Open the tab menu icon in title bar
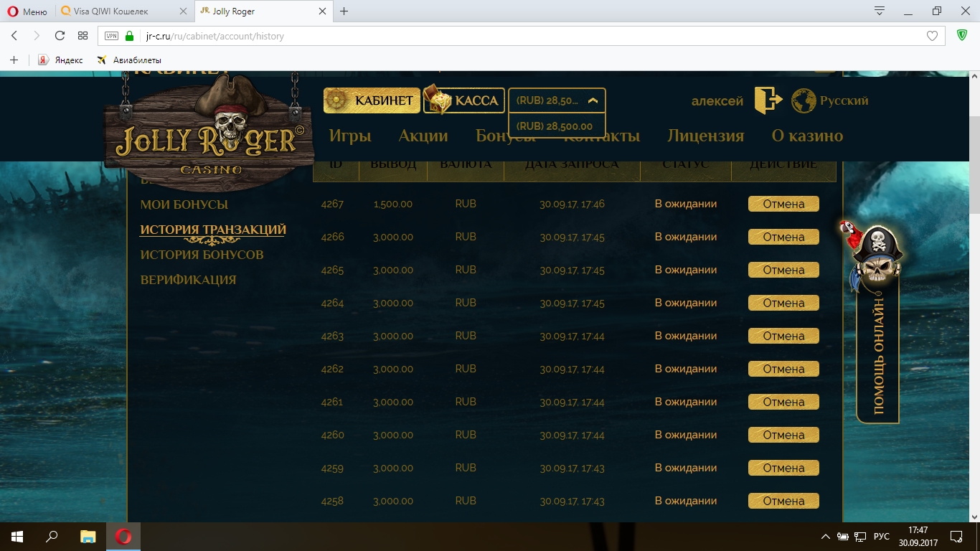Image resolution: width=980 pixels, height=551 pixels. click(x=880, y=11)
